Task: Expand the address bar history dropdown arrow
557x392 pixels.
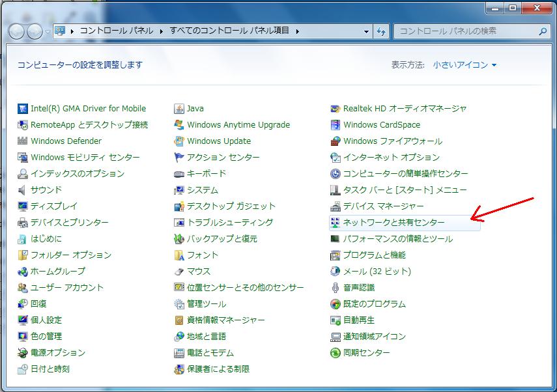Action: pos(366,32)
